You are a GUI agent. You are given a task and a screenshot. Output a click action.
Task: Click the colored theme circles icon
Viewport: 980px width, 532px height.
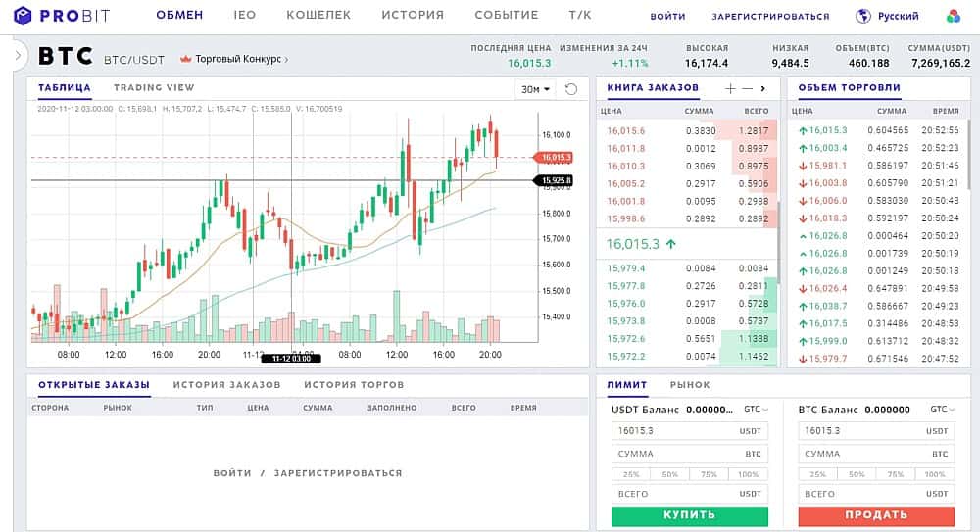[954, 16]
